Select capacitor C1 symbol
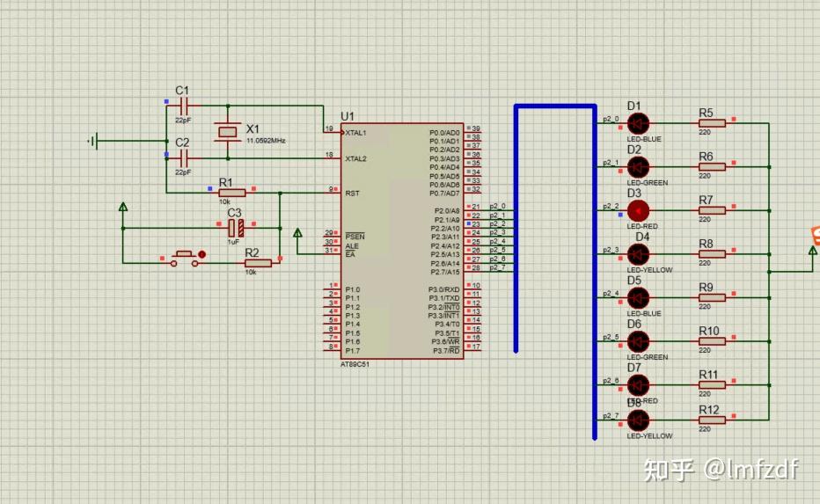Viewport: 820px width, 504px height. pyautogui.click(x=182, y=106)
